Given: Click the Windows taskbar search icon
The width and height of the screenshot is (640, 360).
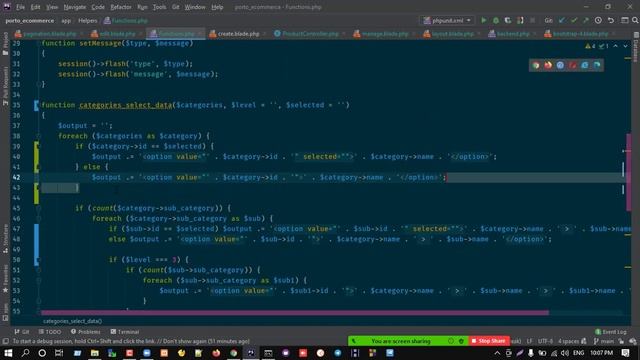Looking at the screenshot, I should pos(25,353).
